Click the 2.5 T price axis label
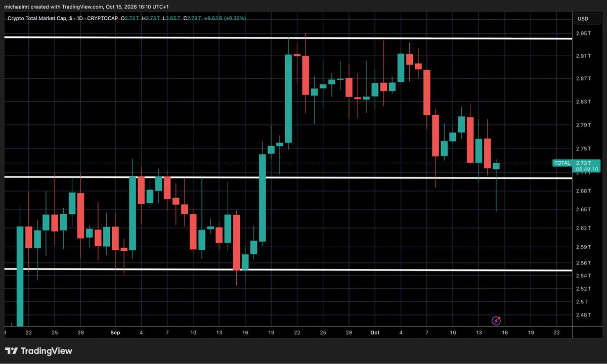 [x=582, y=302]
